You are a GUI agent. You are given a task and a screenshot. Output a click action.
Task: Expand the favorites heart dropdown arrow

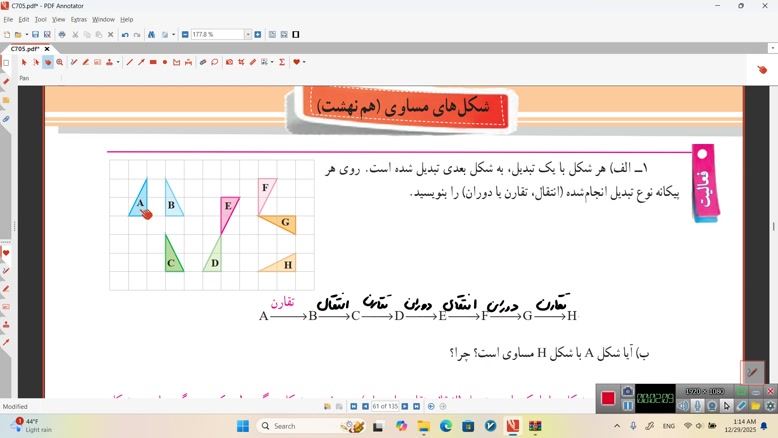pyautogui.click(x=303, y=62)
